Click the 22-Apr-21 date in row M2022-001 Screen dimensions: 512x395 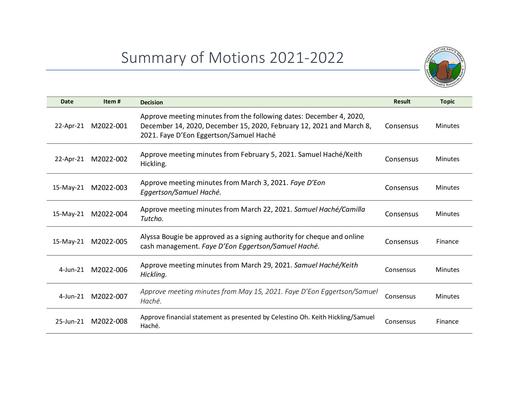[x=69, y=126]
